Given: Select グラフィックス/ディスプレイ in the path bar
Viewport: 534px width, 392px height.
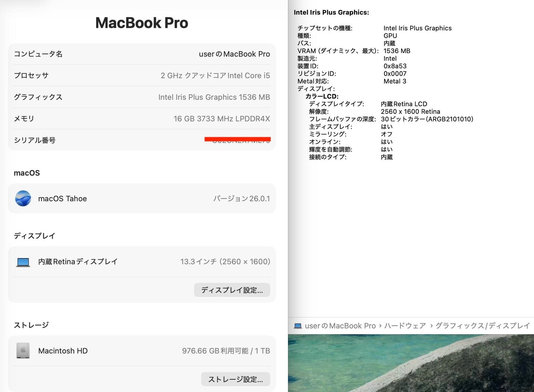Looking at the screenshot, I should pyautogui.click(x=483, y=326).
